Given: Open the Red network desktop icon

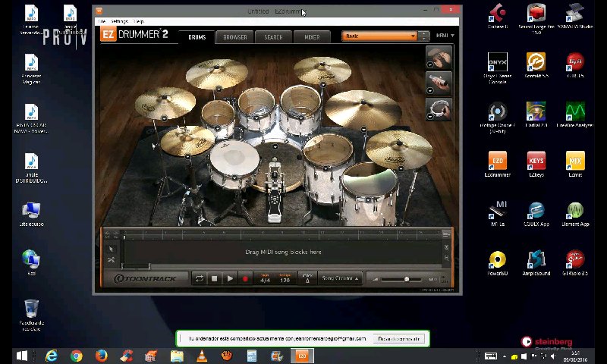Looking at the screenshot, I should coord(31,262).
